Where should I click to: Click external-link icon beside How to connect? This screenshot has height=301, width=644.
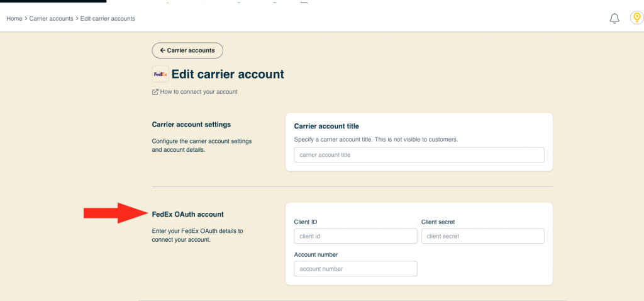point(155,92)
